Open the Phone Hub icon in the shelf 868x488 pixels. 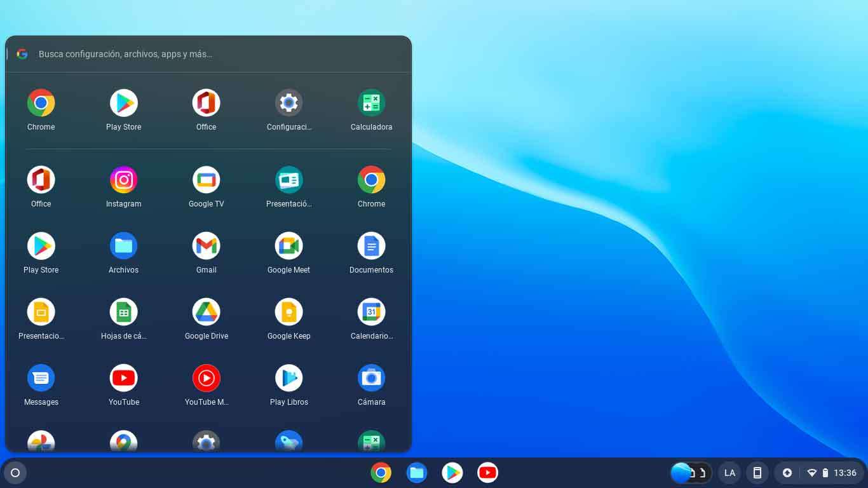click(x=757, y=473)
